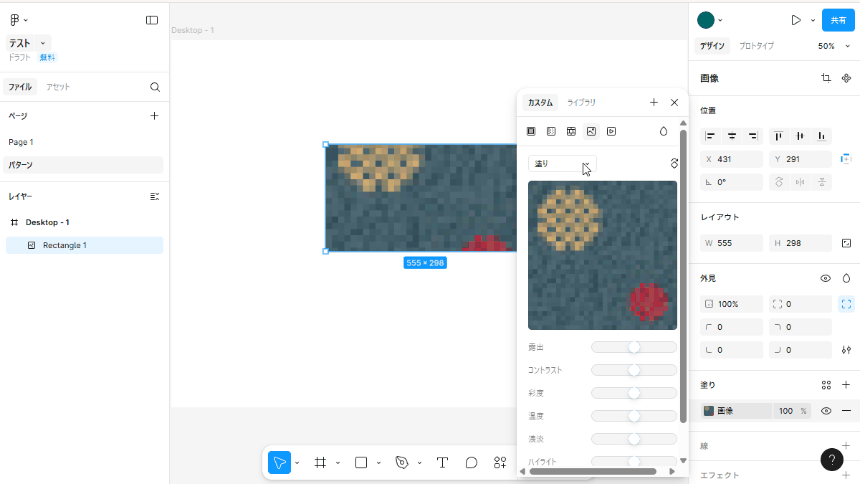This screenshot has width=860, height=484.
Task: Expand the Figma main menu
Action: 18,20
